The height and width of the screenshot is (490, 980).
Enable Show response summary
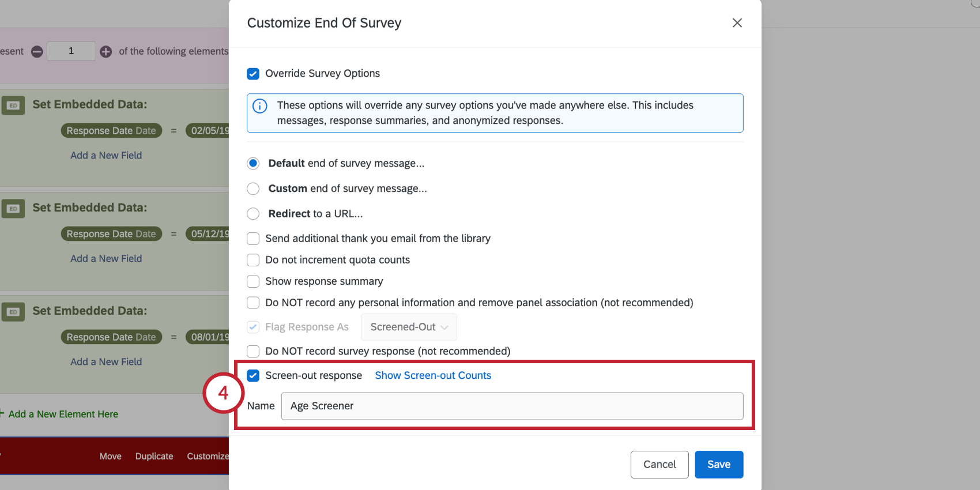pyautogui.click(x=253, y=281)
